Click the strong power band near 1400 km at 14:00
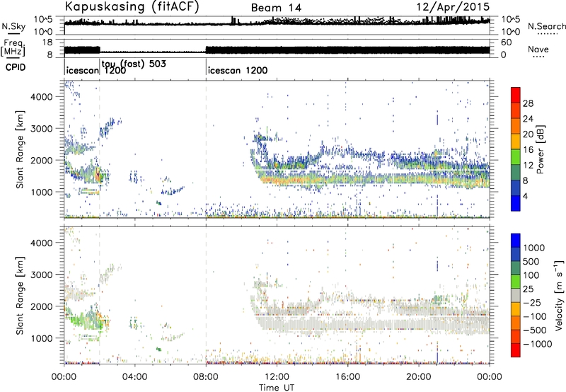The width and height of the screenshot is (566, 392). pos(313,179)
